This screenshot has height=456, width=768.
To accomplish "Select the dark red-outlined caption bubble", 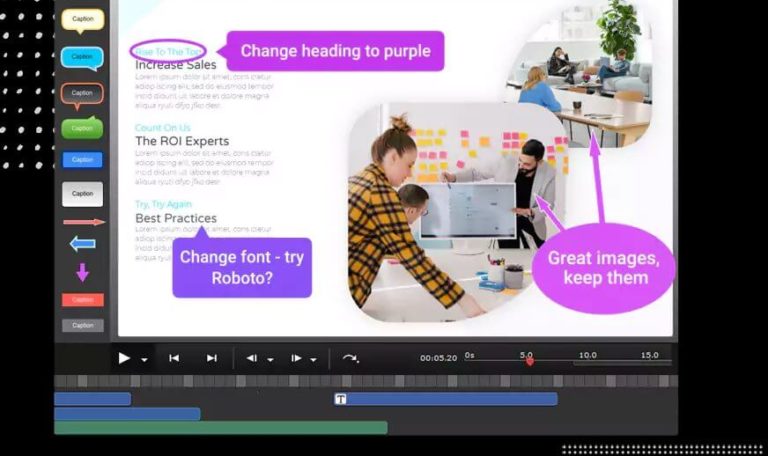I will click(x=82, y=95).
